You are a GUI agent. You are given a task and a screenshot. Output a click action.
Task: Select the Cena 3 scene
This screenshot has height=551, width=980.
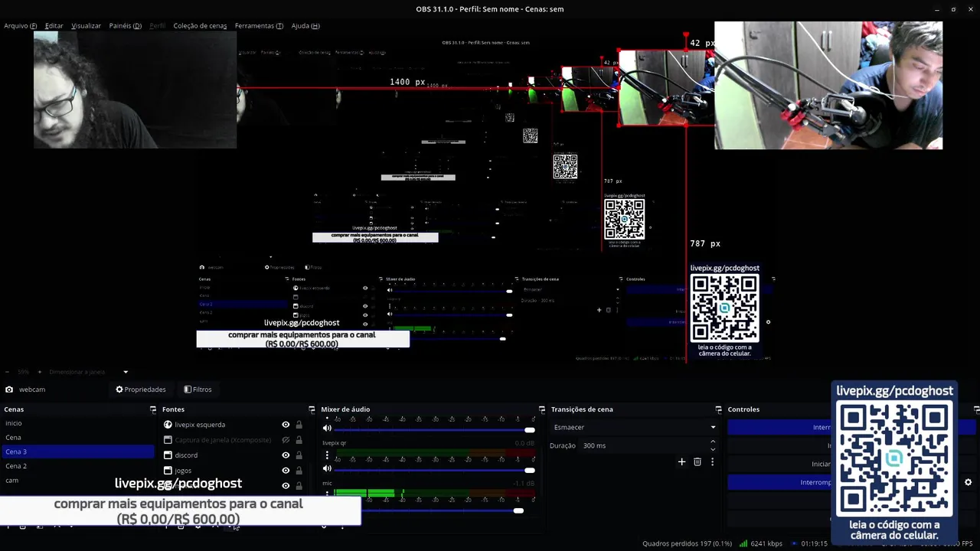pyautogui.click(x=77, y=452)
